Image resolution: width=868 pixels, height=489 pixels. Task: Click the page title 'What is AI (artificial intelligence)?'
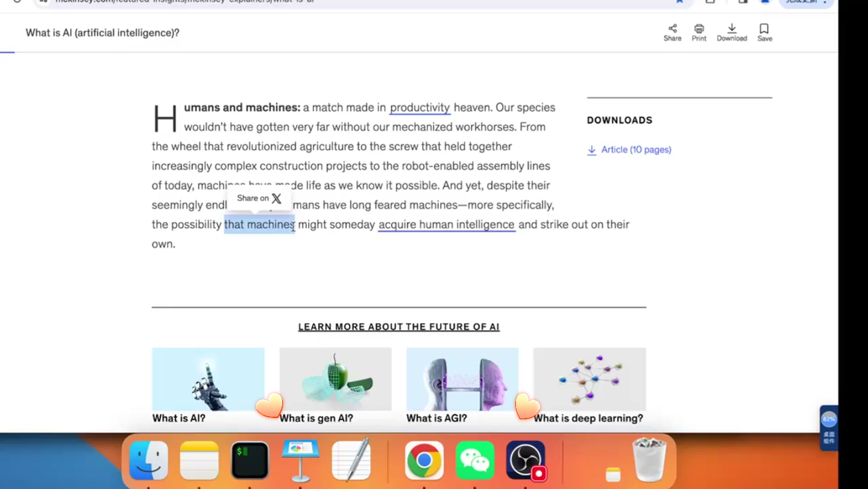pos(102,33)
